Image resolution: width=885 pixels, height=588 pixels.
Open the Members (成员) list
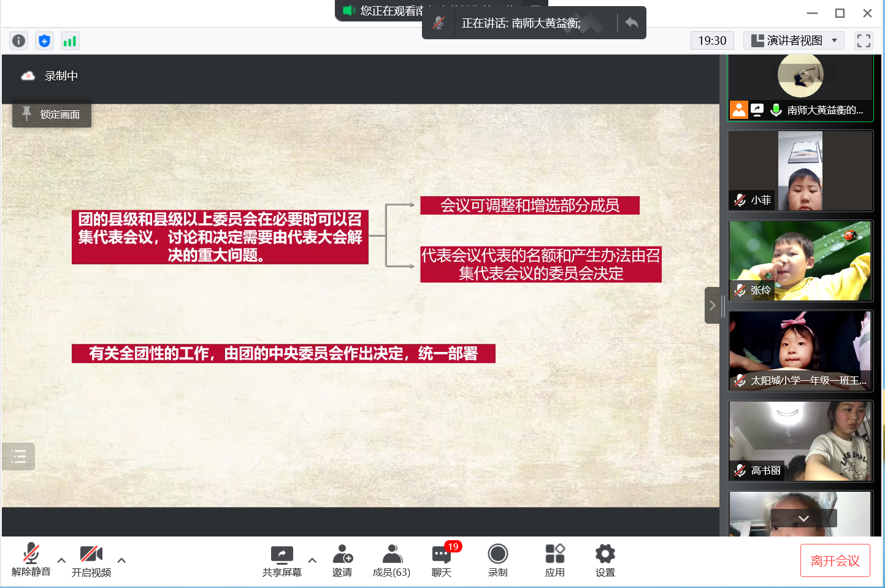click(x=391, y=560)
